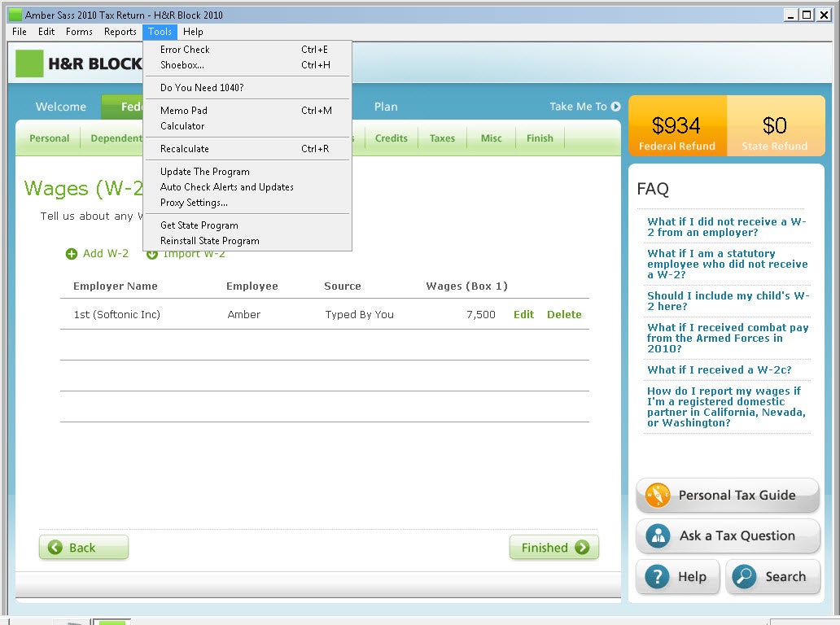Click the Personal Tax Guide compass icon

(x=658, y=495)
